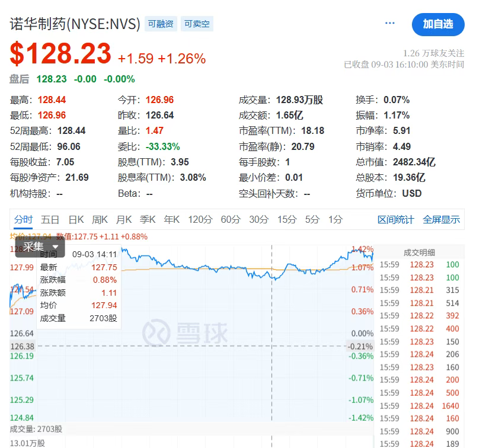Click the 量比 value 1.47
Image resolution: width=489 pixels, height=448 pixels.
(154, 130)
